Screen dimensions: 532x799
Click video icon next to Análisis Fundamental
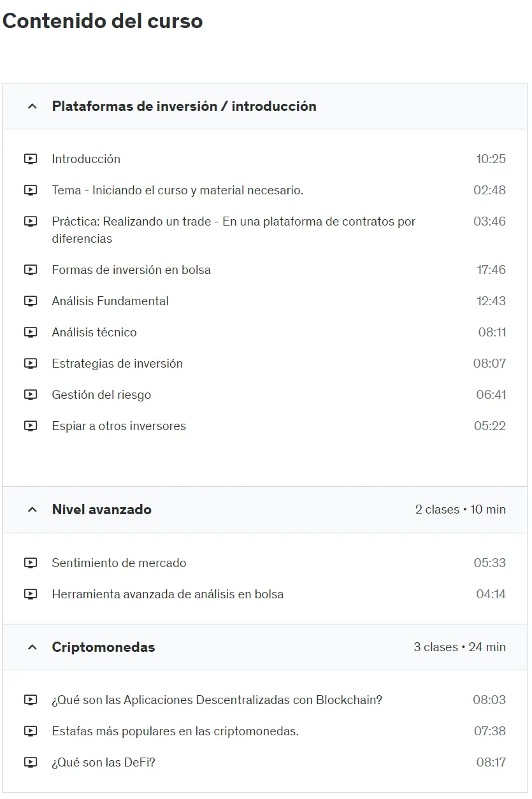coord(31,301)
